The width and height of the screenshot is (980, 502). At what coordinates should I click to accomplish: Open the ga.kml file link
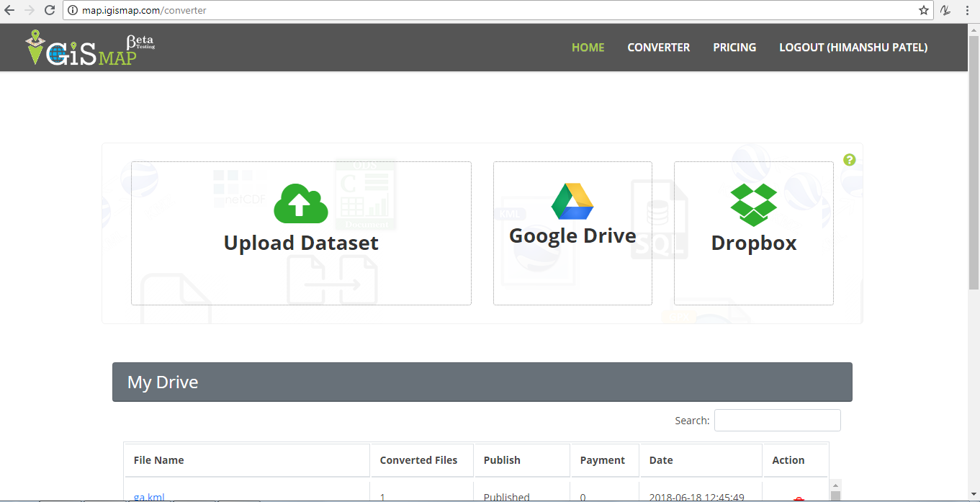click(149, 496)
